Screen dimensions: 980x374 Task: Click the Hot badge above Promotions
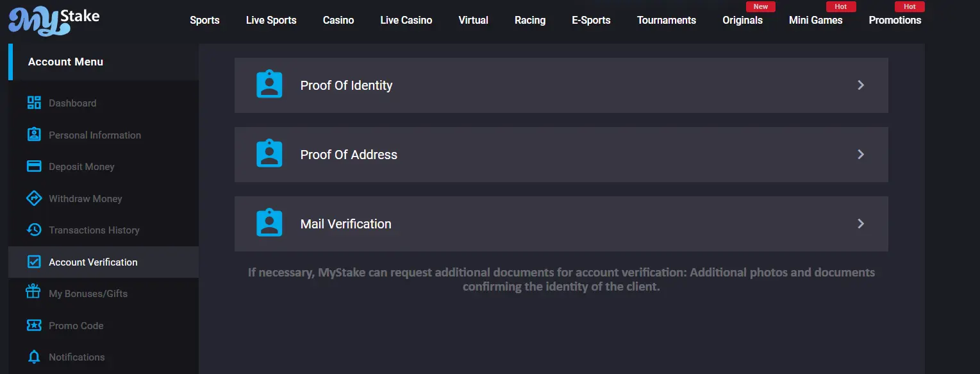[909, 6]
